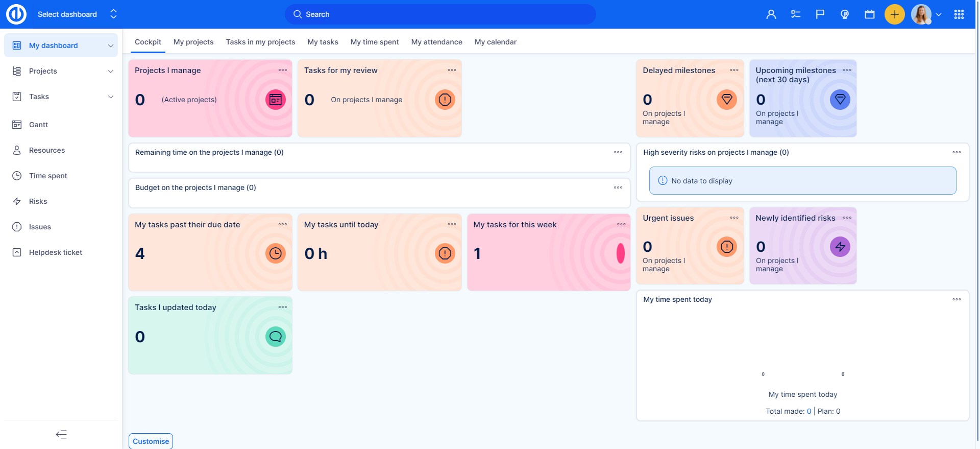Click the chat bubble icon on Tasks updated today
Image resolution: width=980 pixels, height=449 pixels.
click(275, 337)
